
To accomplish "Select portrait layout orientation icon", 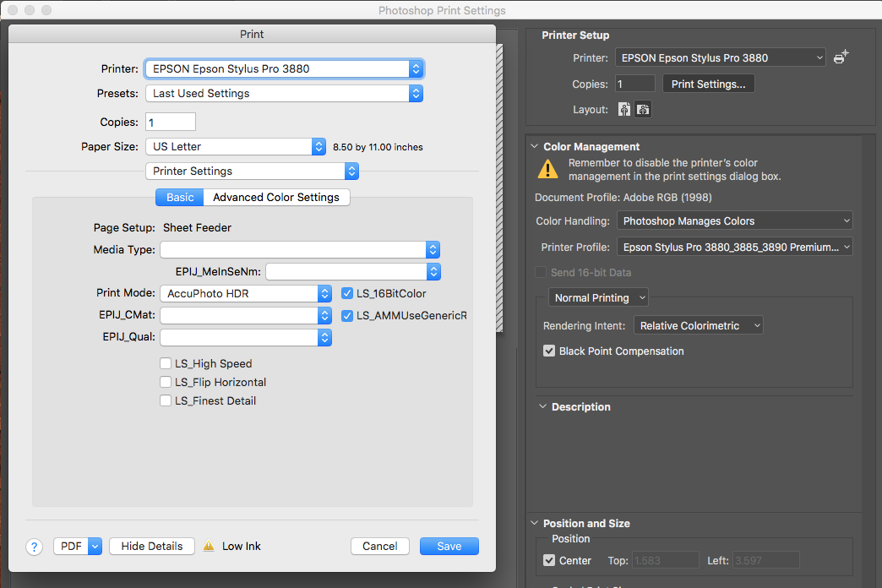I will click(624, 109).
